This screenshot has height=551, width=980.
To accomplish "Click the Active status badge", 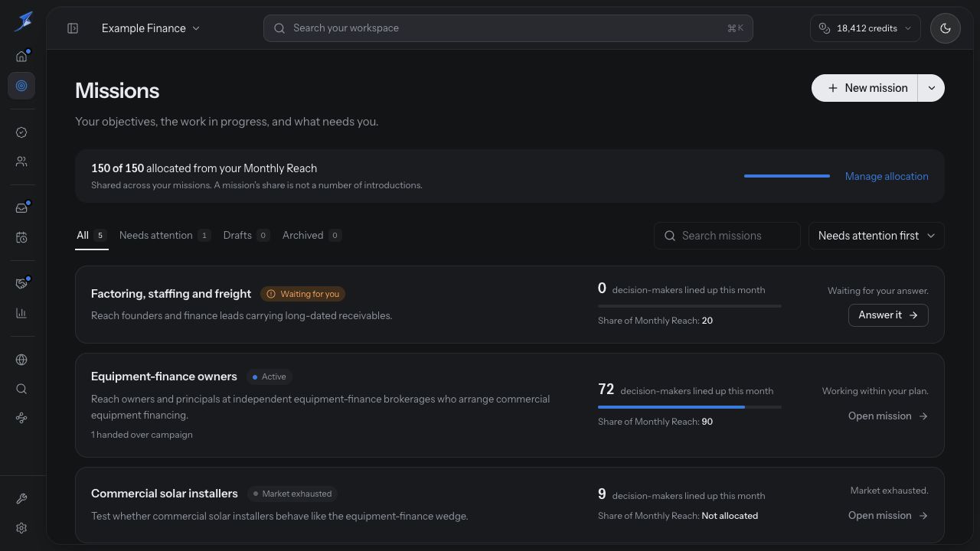I will [x=269, y=377].
